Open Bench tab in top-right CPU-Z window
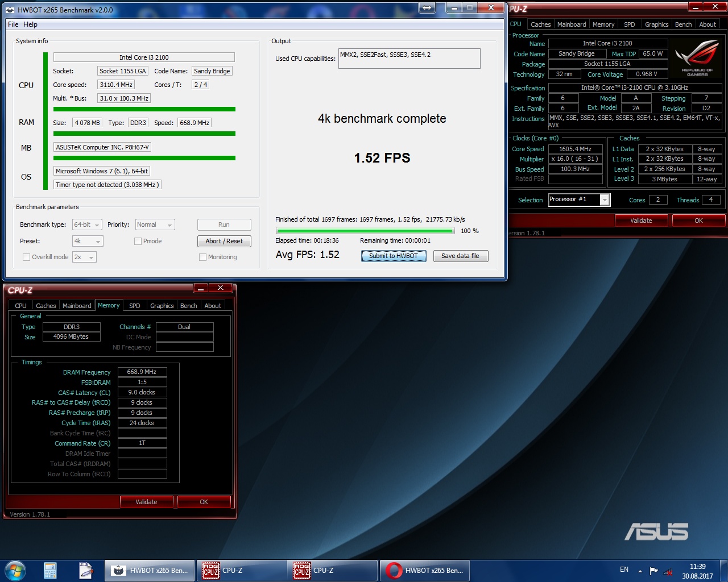 684,24
